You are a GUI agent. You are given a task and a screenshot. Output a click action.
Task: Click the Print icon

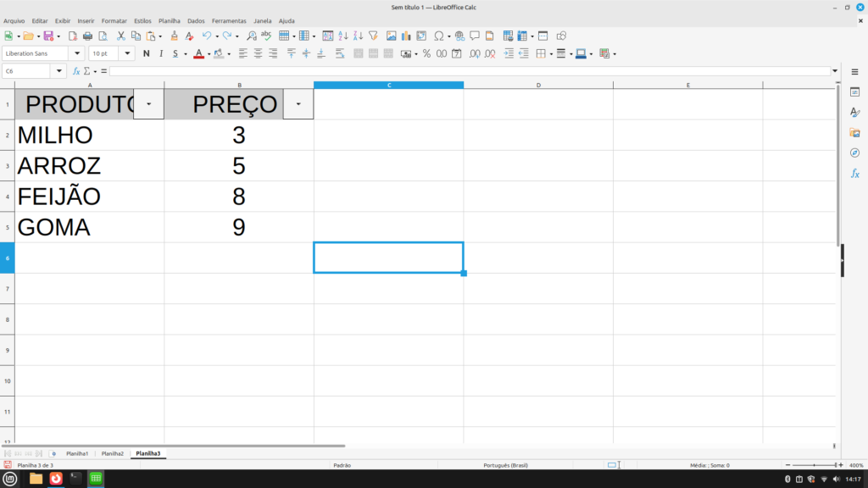coord(87,36)
